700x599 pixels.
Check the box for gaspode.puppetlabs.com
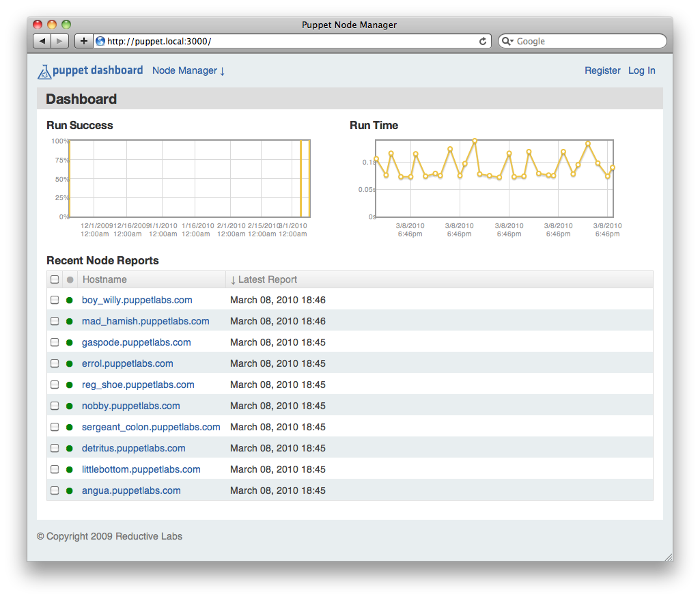click(x=55, y=342)
